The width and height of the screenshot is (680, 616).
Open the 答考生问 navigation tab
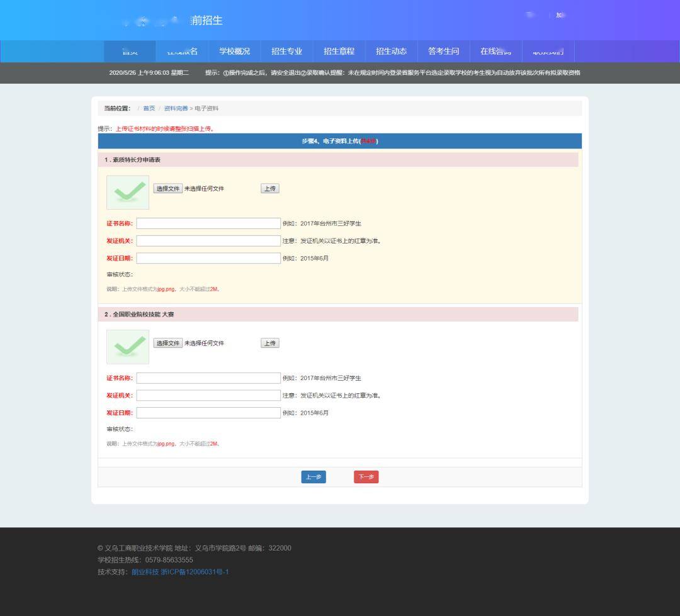443,51
